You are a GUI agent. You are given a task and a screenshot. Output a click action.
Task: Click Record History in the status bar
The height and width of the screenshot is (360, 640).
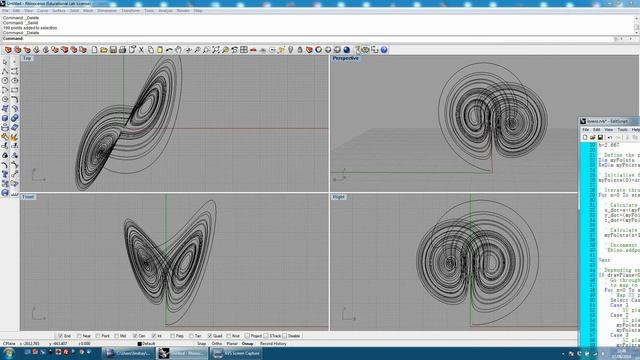click(273, 344)
